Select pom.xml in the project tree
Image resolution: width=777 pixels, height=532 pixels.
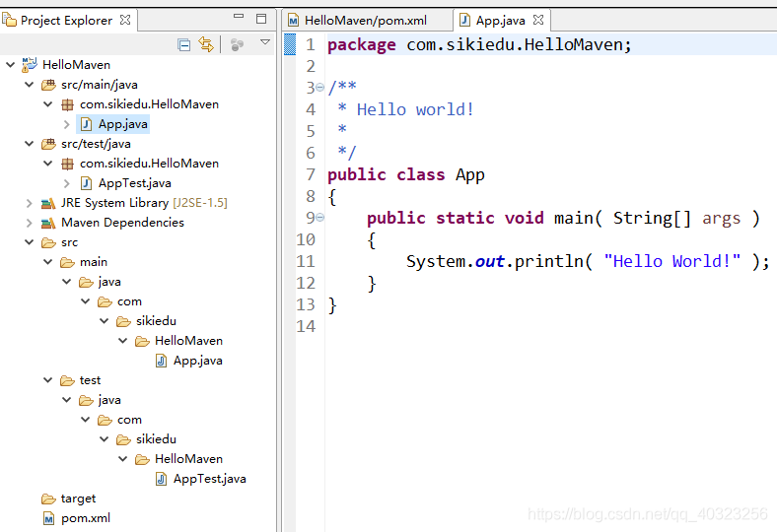pos(86,518)
